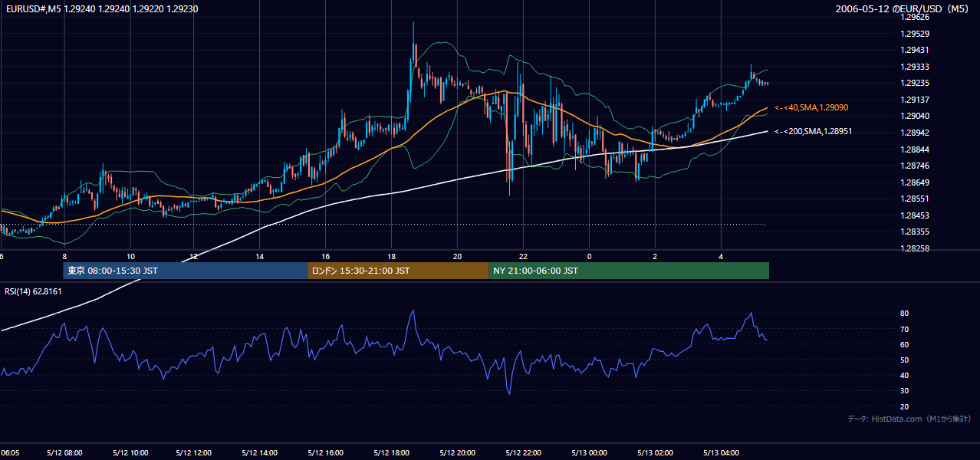Click the '5/12 22:00' bottom time label

[524, 453]
